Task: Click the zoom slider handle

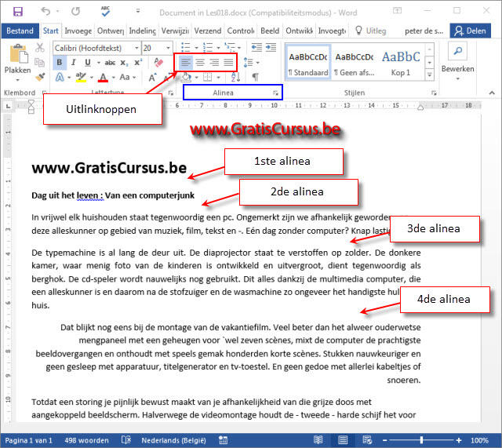Action: coord(422,440)
